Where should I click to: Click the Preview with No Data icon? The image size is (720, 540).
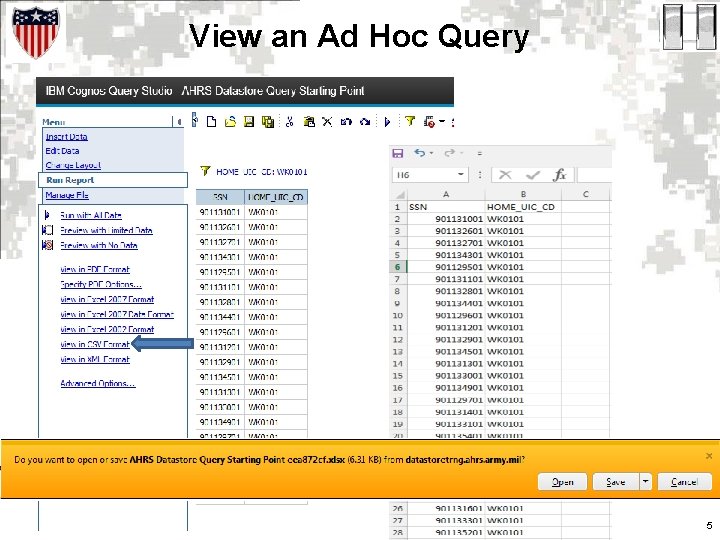(x=48, y=245)
